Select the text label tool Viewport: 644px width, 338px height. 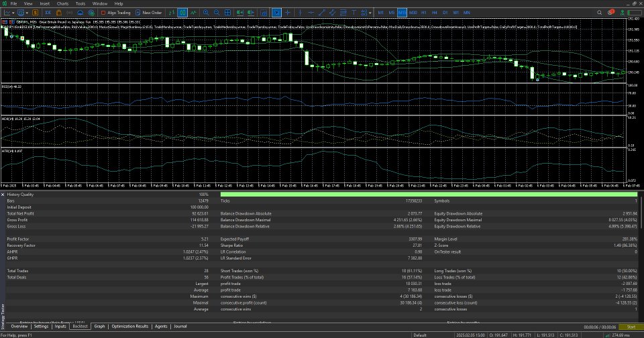tap(354, 13)
